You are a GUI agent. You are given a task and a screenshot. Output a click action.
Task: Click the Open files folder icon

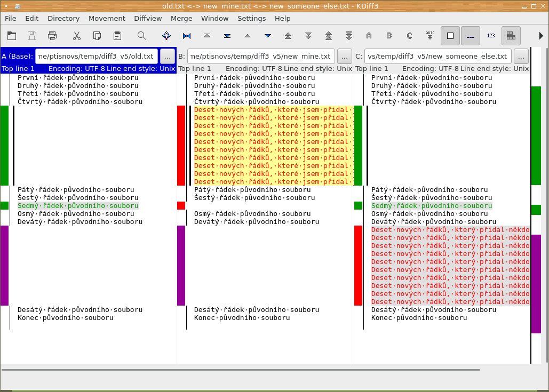(x=12, y=36)
